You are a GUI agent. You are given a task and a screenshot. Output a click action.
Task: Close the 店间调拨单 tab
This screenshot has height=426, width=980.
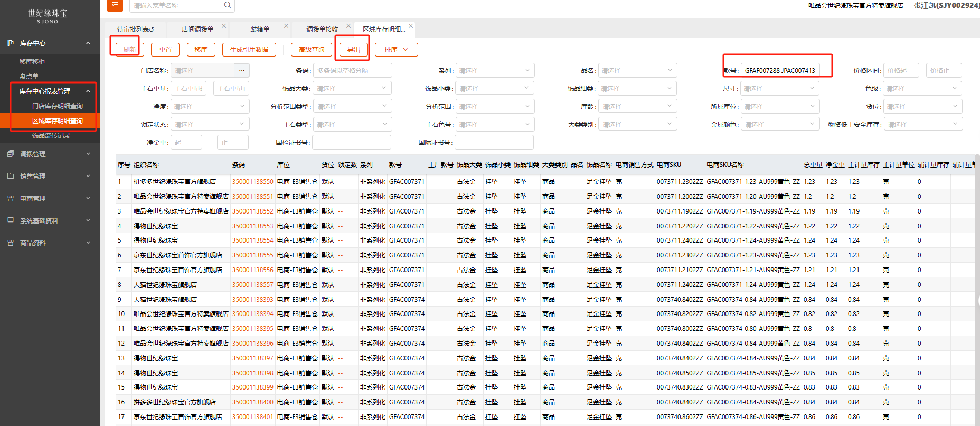click(x=224, y=26)
